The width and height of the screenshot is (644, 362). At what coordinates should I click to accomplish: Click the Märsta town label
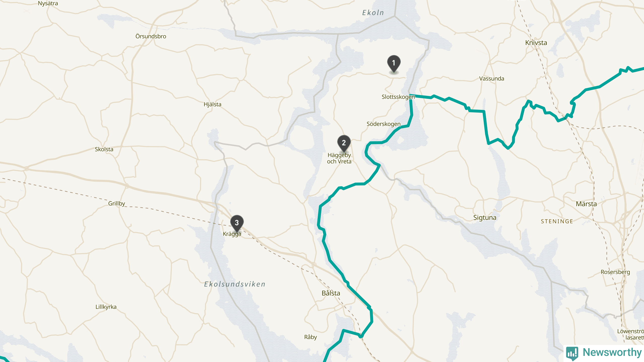pos(586,204)
